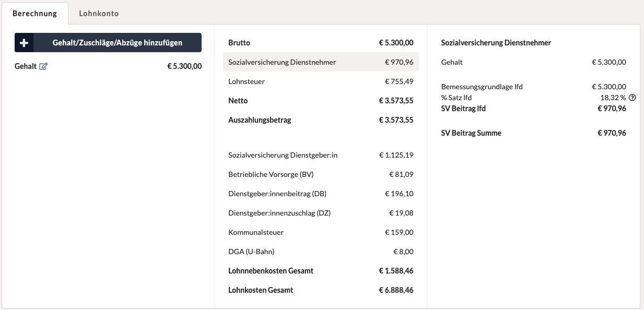Viewport: 644px width, 310px height.
Task: Click the Betriebliche Vorsorge (BV) row
Action: [x=321, y=174]
